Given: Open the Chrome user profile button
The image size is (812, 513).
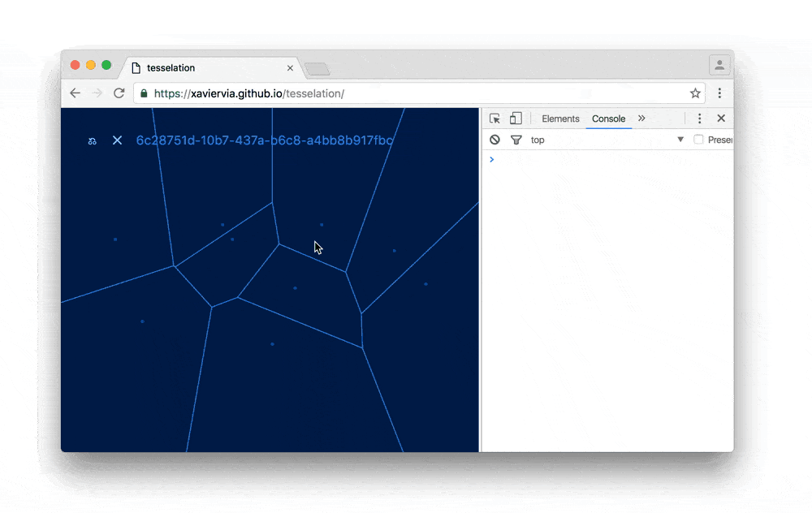Looking at the screenshot, I should 719,65.
